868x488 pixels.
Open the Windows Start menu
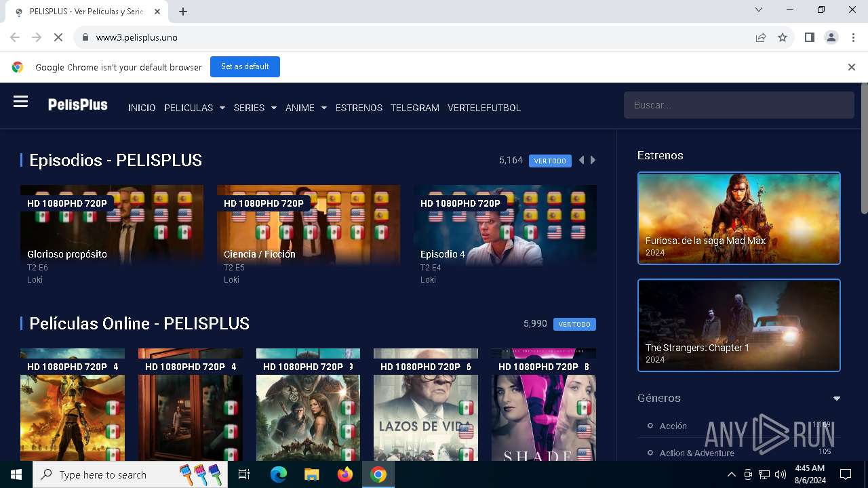click(16, 474)
